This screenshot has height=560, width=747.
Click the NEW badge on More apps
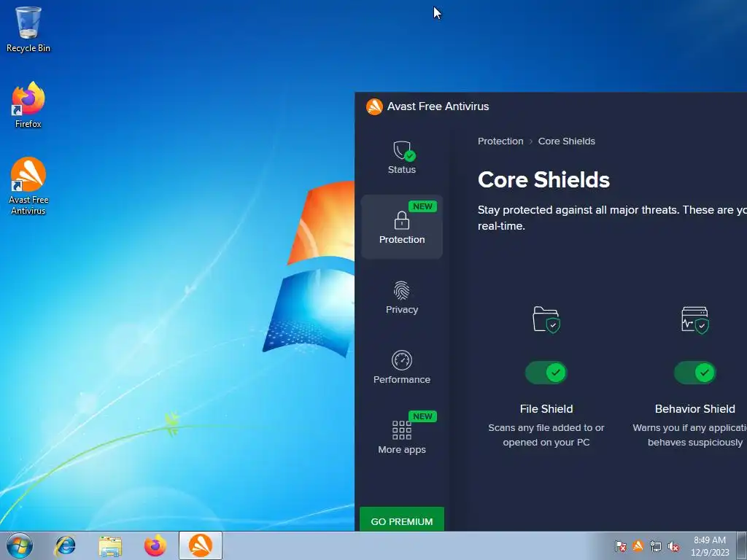422,416
